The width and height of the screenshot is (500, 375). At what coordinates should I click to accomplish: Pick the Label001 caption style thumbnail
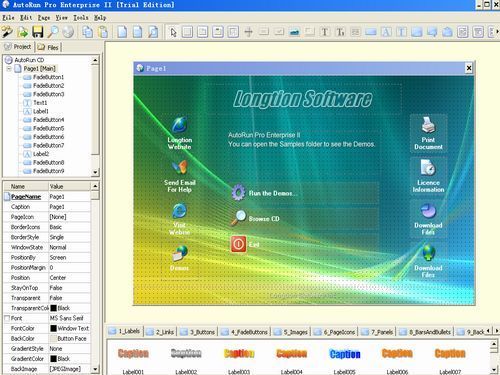133,353
